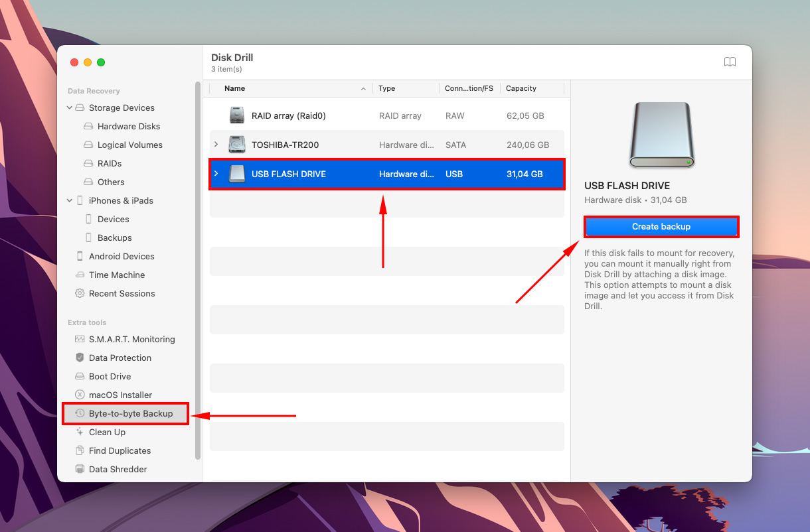Click the TOSHIBA-TR200 disk icon

(237, 145)
